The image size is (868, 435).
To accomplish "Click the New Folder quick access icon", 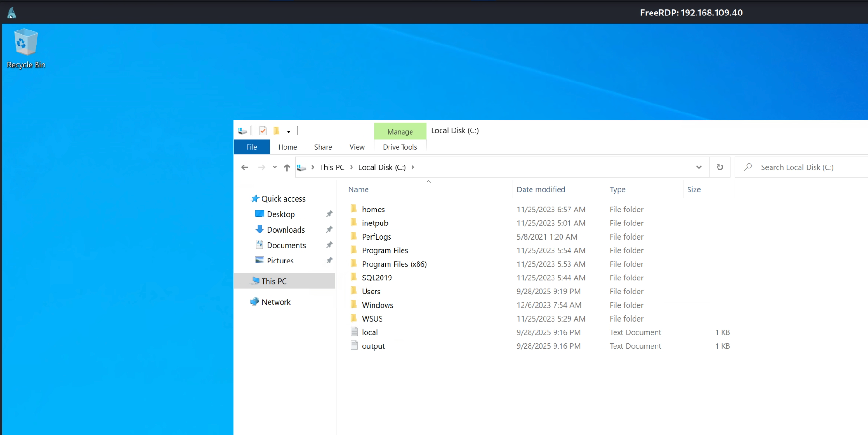I will point(277,131).
